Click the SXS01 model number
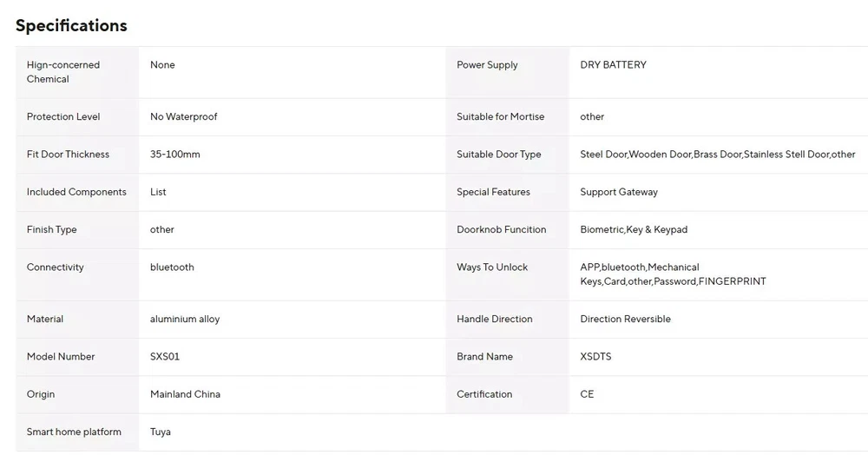 [x=165, y=357]
